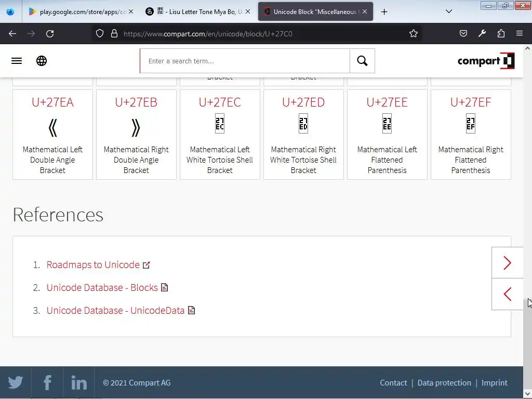The width and height of the screenshot is (532, 399).
Task: Close the Google Play tab
Action: pyautogui.click(x=131, y=12)
